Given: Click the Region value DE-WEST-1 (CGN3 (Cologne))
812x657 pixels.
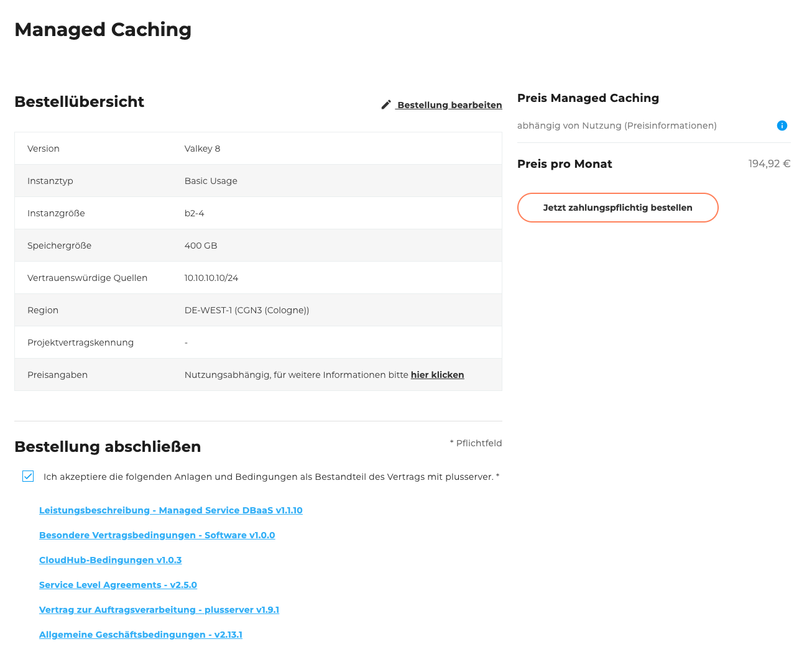Looking at the screenshot, I should click(x=247, y=310).
